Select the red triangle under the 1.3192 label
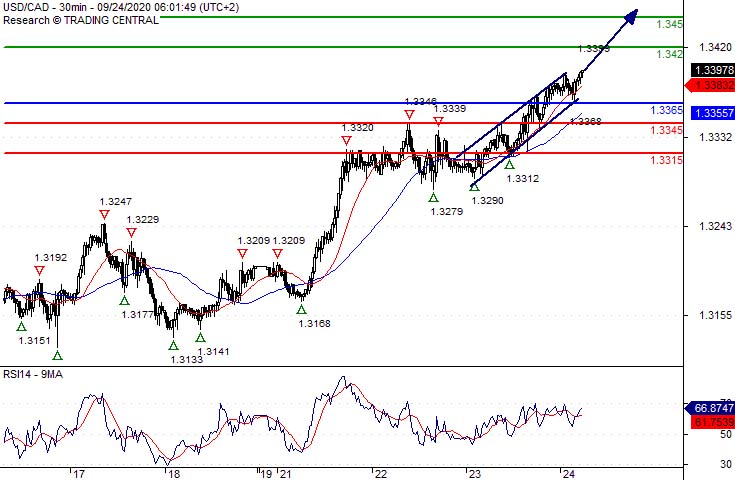Image resolution: width=735 pixels, height=480 pixels. coord(39,270)
